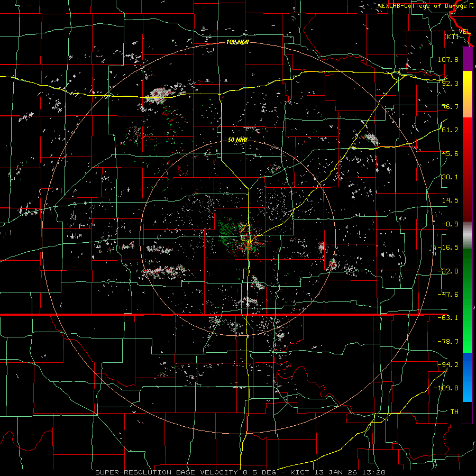The width and height of the screenshot is (476, 476).
Task: Pick the gray segment of the color bar
Action: coord(467,235)
